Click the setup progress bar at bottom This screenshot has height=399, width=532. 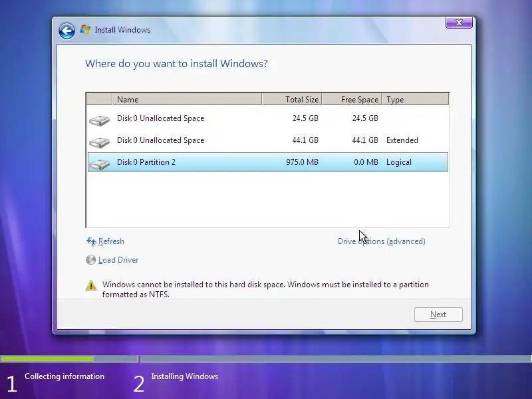coord(266,358)
